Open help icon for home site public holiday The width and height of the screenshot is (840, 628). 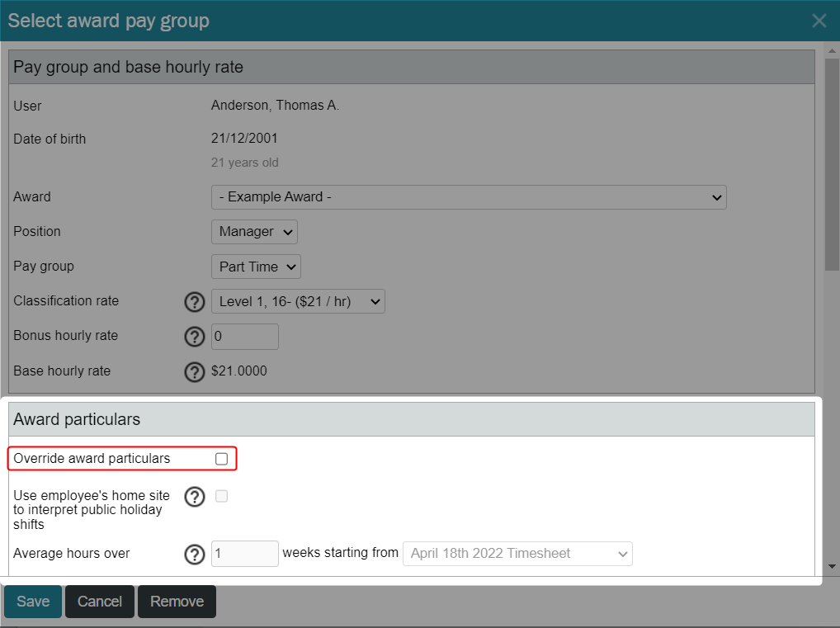195,497
